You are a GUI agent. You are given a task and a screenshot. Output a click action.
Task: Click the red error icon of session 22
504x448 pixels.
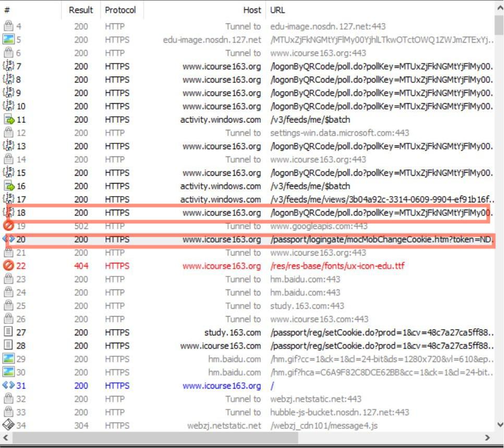click(x=8, y=265)
